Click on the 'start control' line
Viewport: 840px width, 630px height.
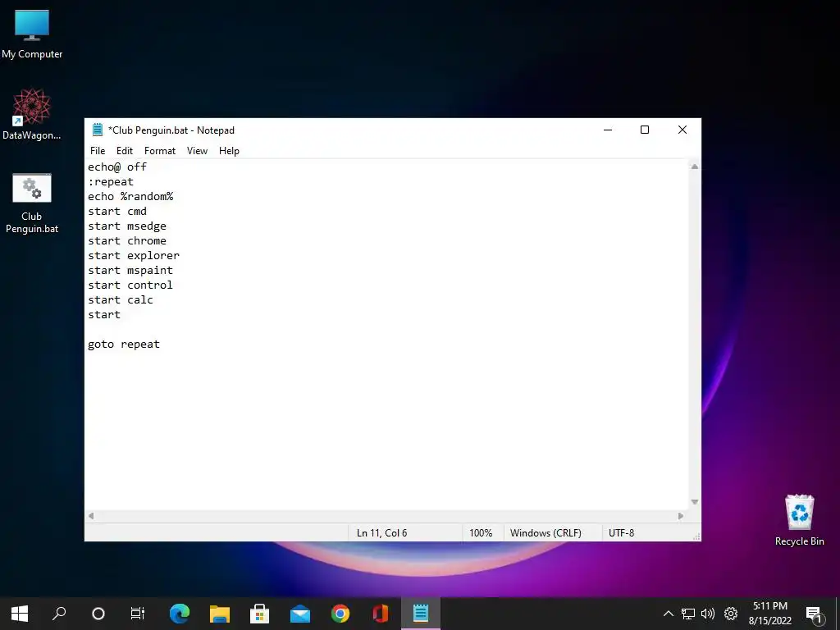point(130,285)
